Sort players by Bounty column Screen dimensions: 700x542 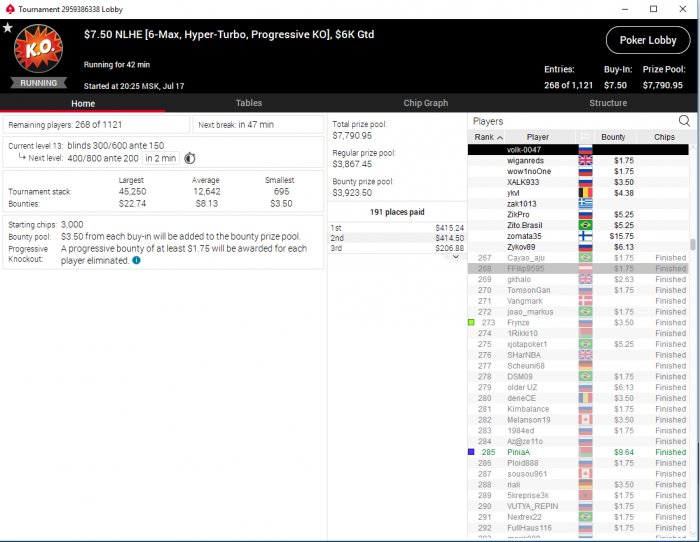point(613,137)
